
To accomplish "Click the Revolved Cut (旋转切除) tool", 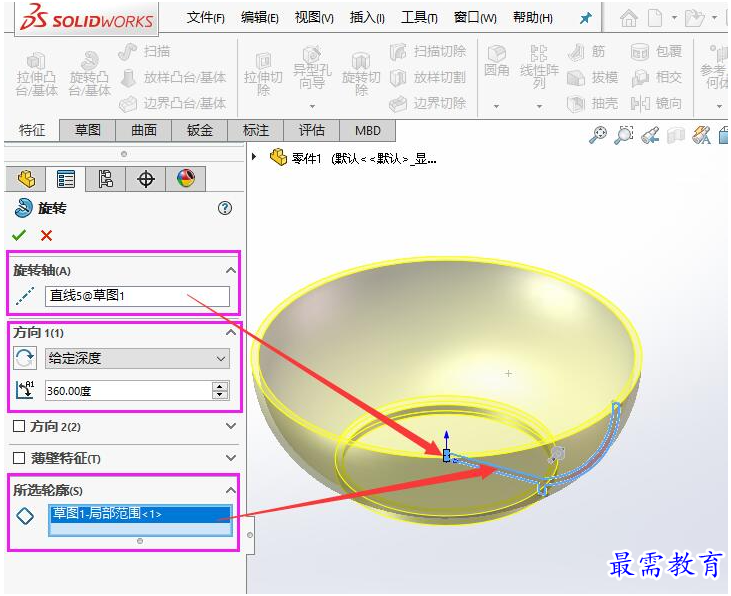I will [x=361, y=75].
